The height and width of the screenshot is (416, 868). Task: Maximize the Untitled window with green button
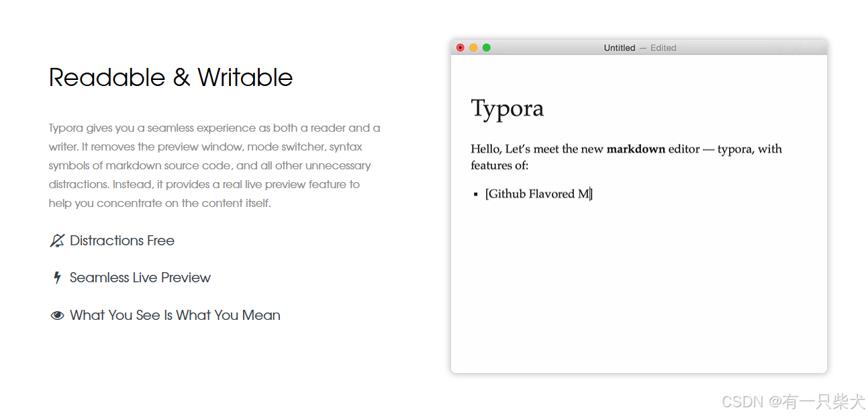click(487, 48)
